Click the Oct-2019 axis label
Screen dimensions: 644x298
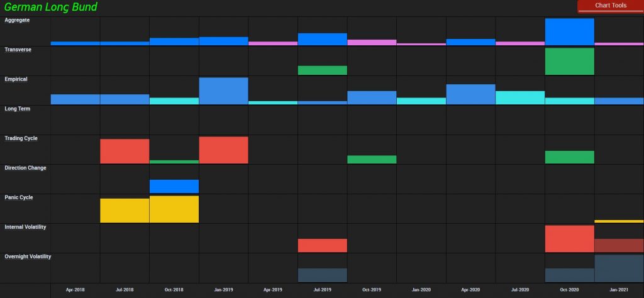(x=372, y=290)
